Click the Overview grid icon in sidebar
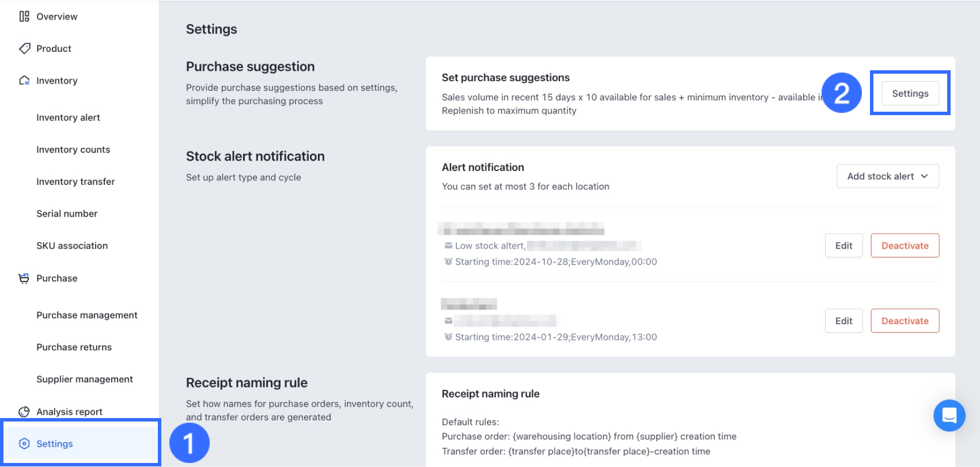Viewport: 980px width, 467px height. pos(24,17)
